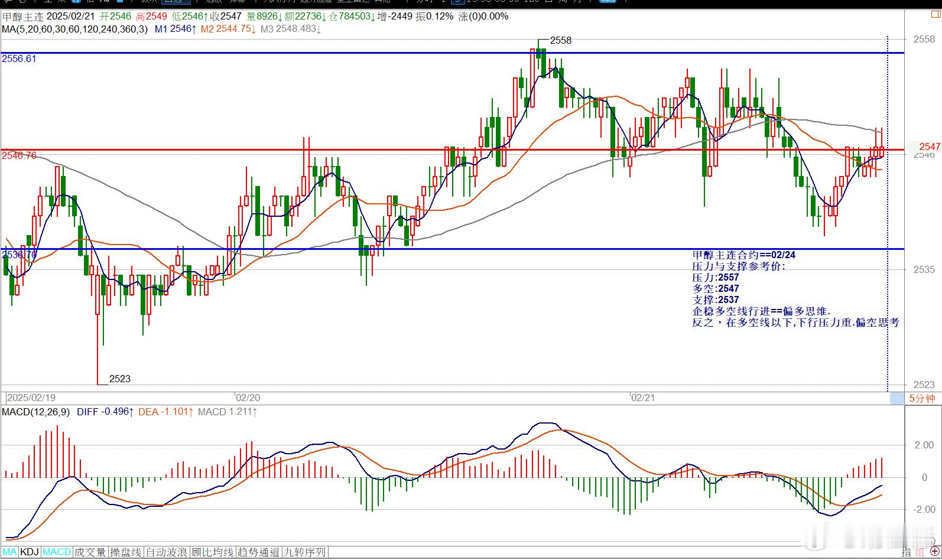Click the light blue box beside 5分钟

tap(896, 399)
